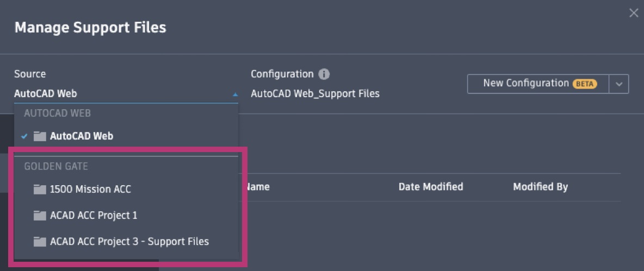
Task: Select ACAD ACC Project 3 - Support Files
Action: pyautogui.click(x=129, y=242)
